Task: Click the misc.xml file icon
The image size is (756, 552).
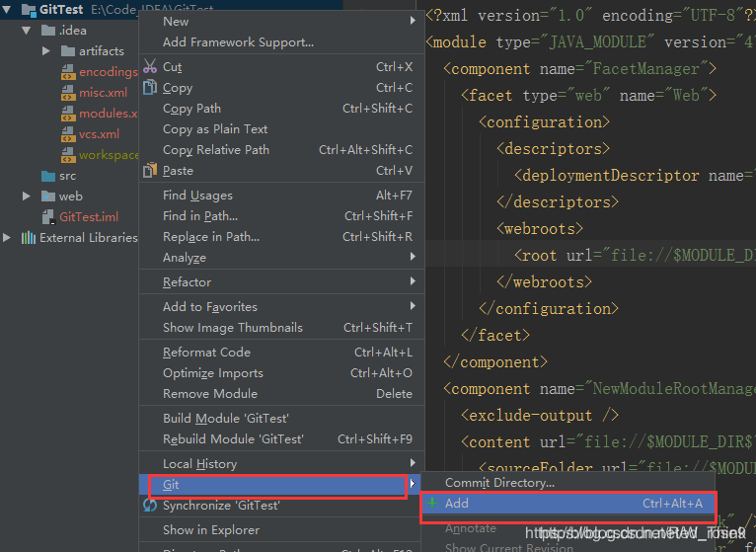Action: [68, 93]
